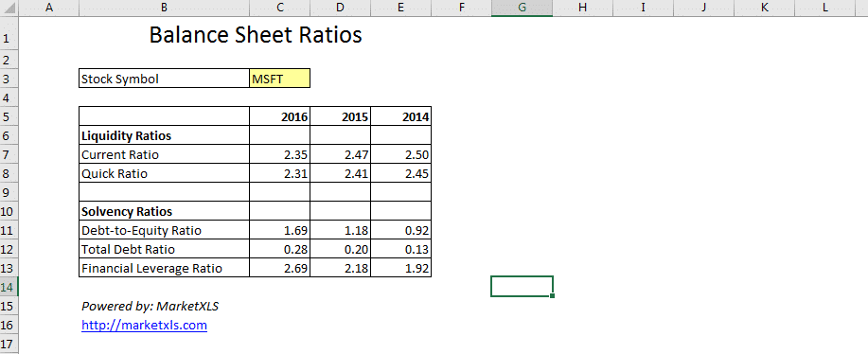Select Current Ratio 2015 value 2.47
Image resolution: width=868 pixels, height=354 pixels.
[341, 154]
